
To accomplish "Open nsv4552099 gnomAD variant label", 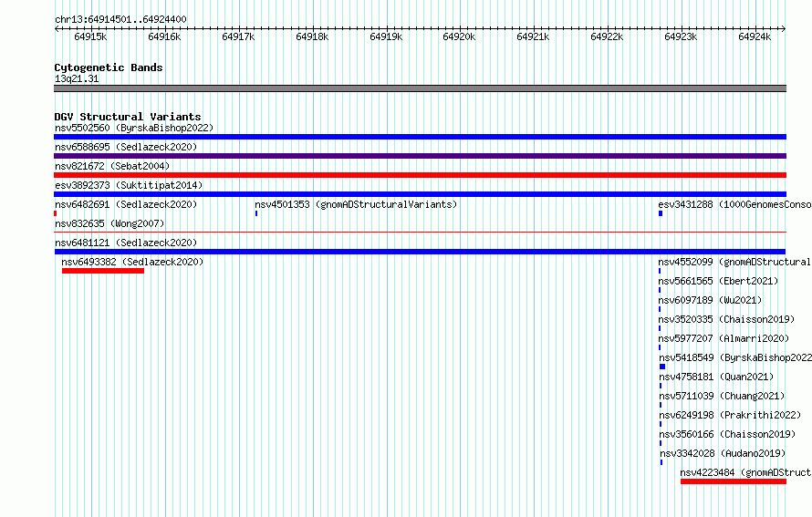I will (734, 262).
